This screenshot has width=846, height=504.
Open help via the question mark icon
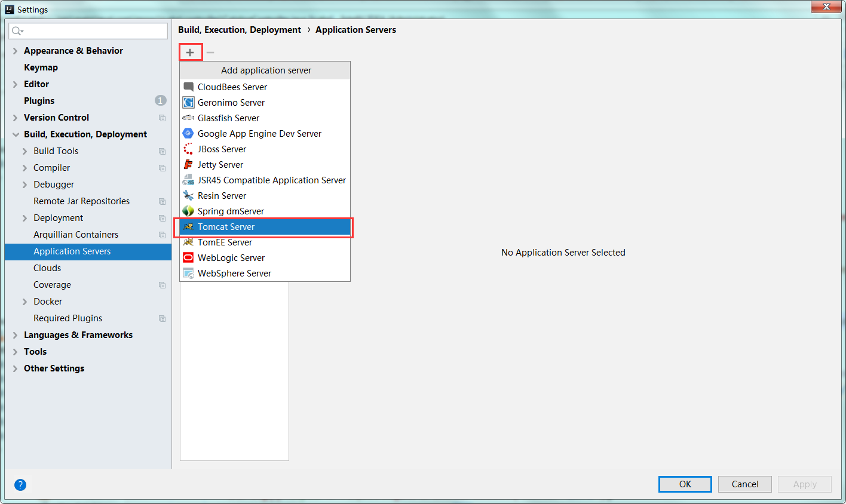pos(20,485)
